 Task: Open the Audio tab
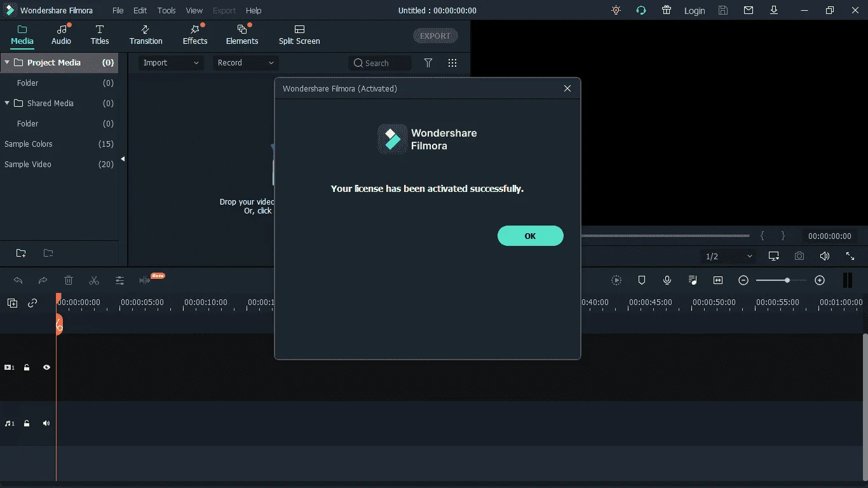click(62, 35)
